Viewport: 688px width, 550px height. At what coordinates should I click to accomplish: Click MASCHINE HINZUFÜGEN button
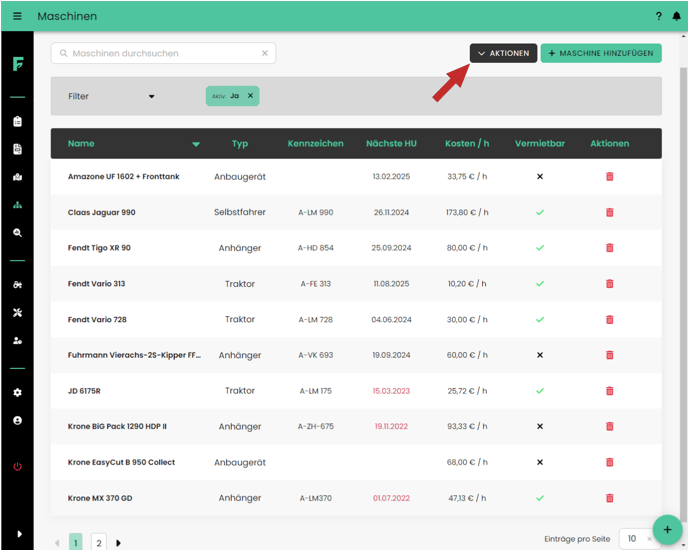[x=601, y=53]
